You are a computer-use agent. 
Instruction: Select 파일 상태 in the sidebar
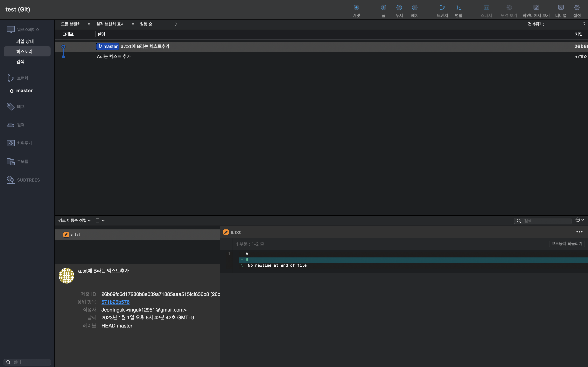click(x=25, y=41)
